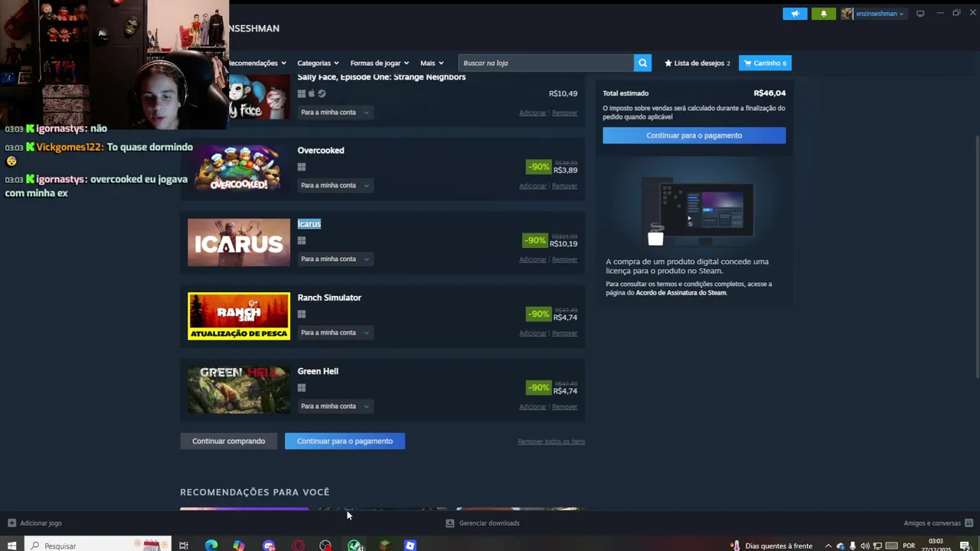Screen dimensions: 980x551
Task: Click Remover link for Sally Face
Action: 564,112
